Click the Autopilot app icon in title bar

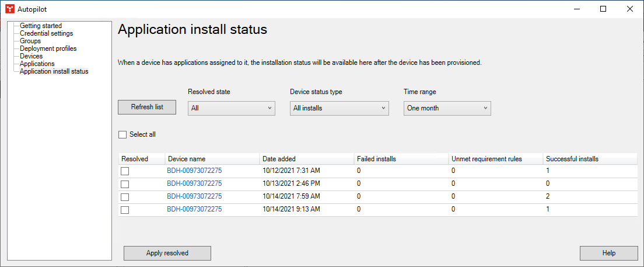pos(9,9)
